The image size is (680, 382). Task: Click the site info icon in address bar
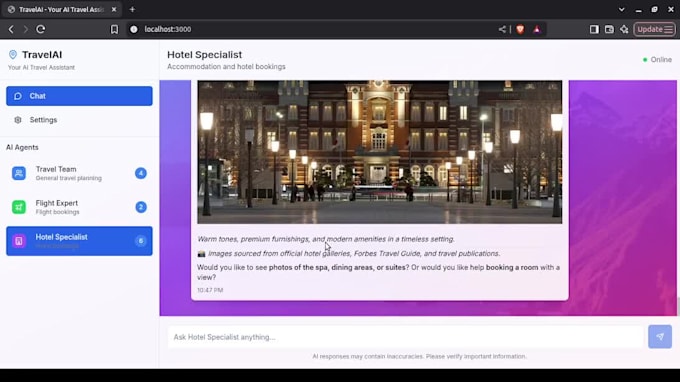134,29
